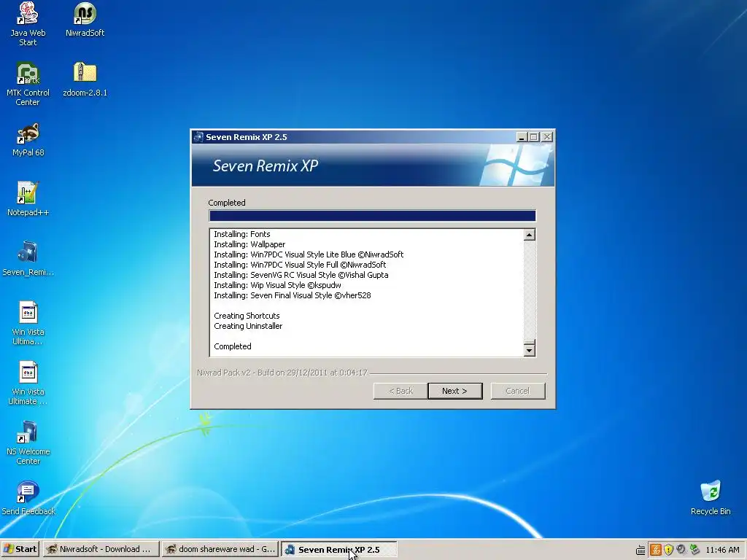The width and height of the screenshot is (747, 560).
Task: Click the yellow security shield tray icon
Action: (x=668, y=550)
